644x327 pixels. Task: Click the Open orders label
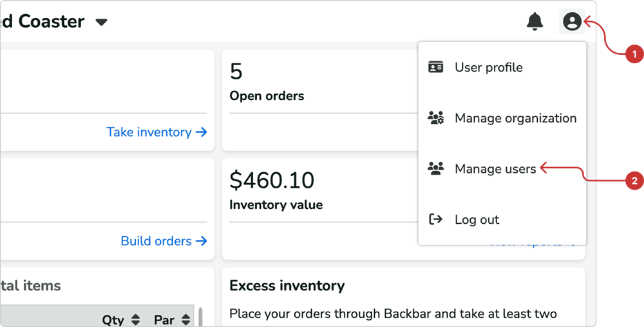[x=267, y=96]
